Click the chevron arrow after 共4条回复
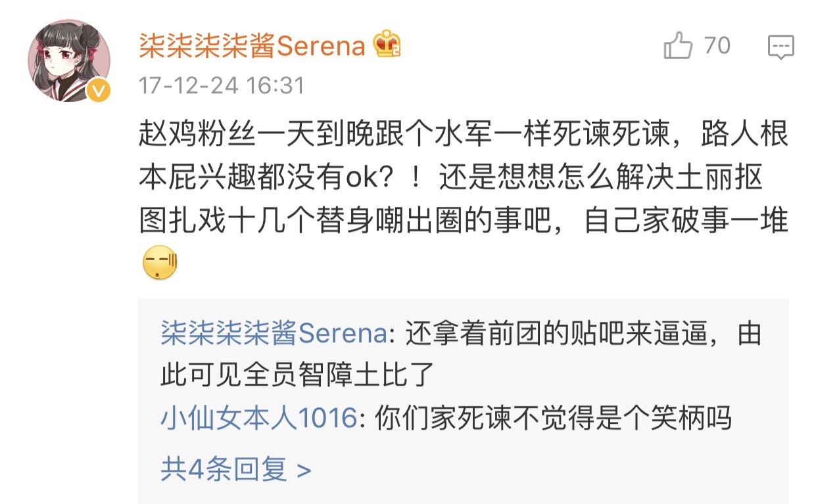816x504 pixels. (x=304, y=471)
